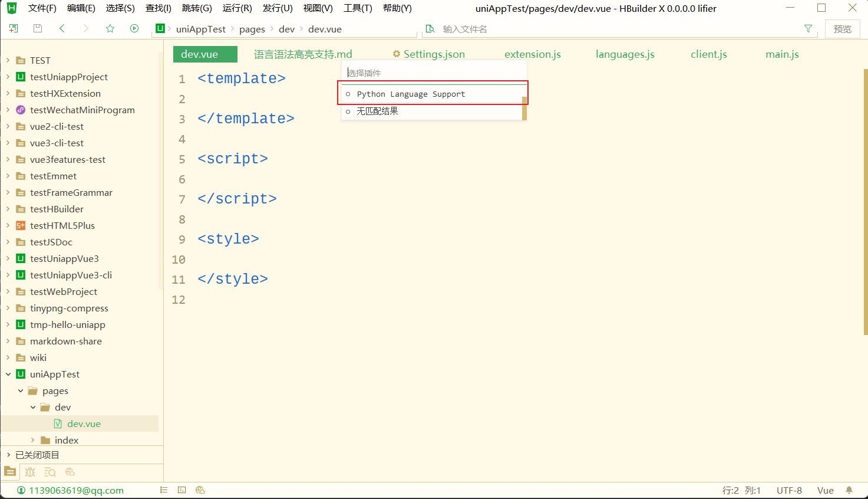Click the tmp-hello-uniapp project icon
Screen dimensions: 868x499
[21, 324]
